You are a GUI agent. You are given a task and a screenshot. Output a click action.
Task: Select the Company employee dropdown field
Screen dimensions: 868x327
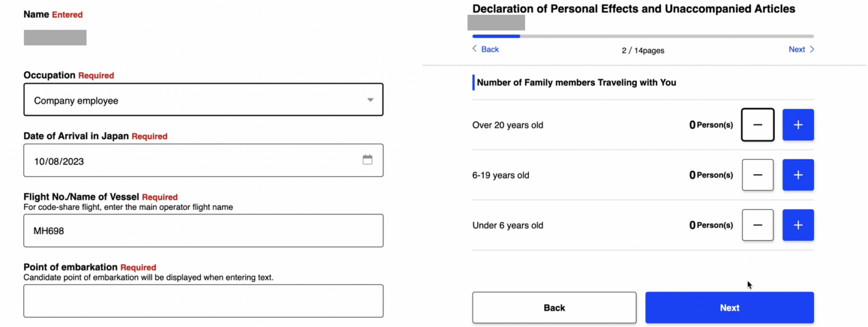coord(203,99)
